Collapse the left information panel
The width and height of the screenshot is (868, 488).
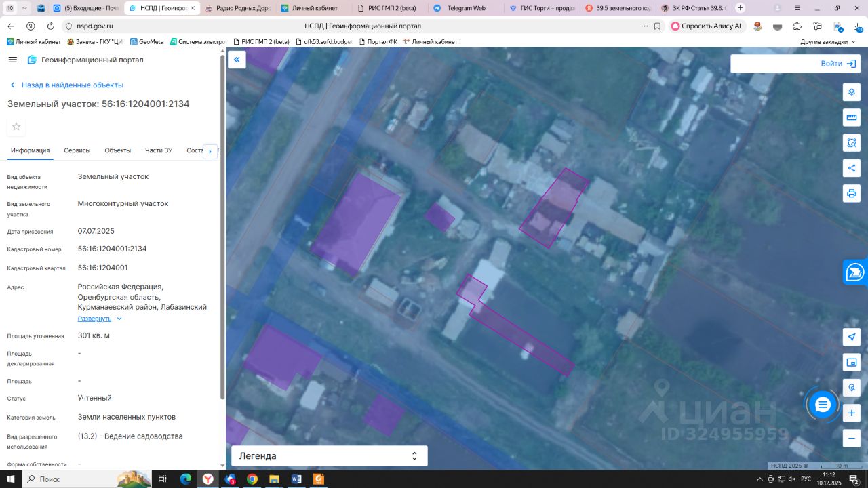(237, 60)
